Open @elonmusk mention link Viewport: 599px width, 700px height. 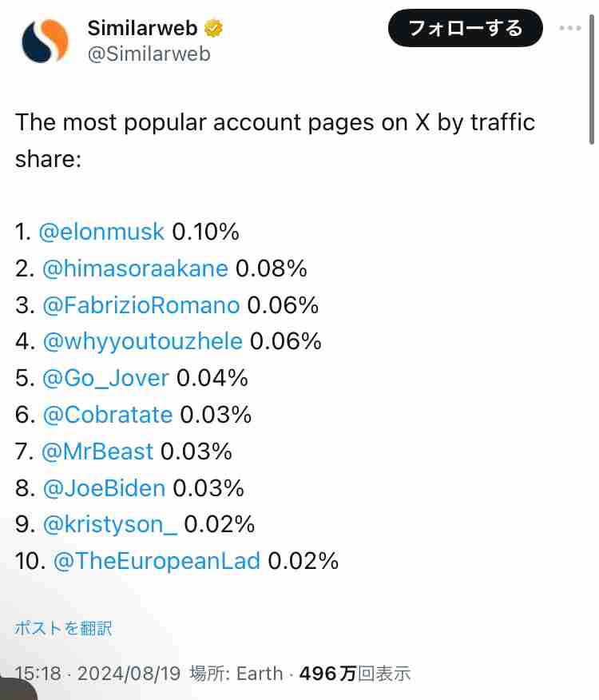point(101,232)
